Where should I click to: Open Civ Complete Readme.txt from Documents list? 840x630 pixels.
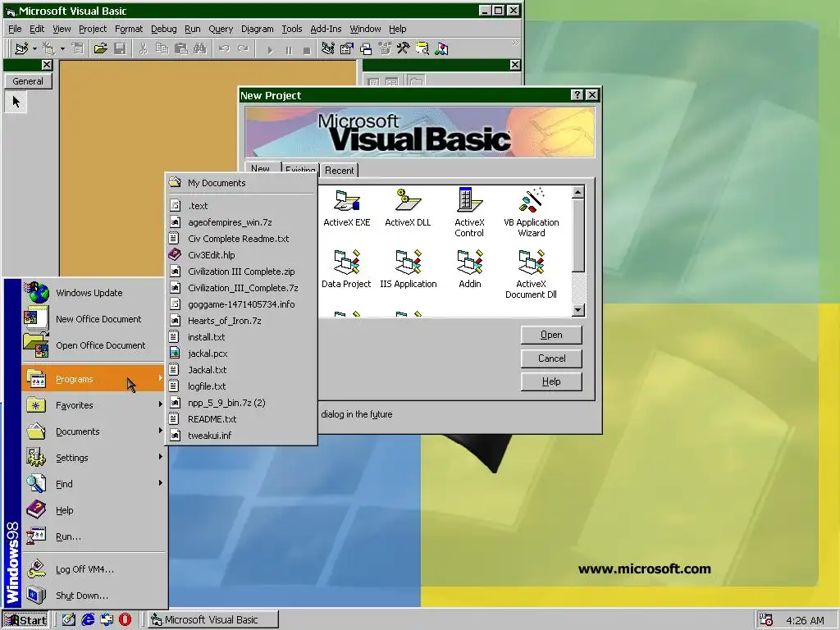(x=240, y=239)
